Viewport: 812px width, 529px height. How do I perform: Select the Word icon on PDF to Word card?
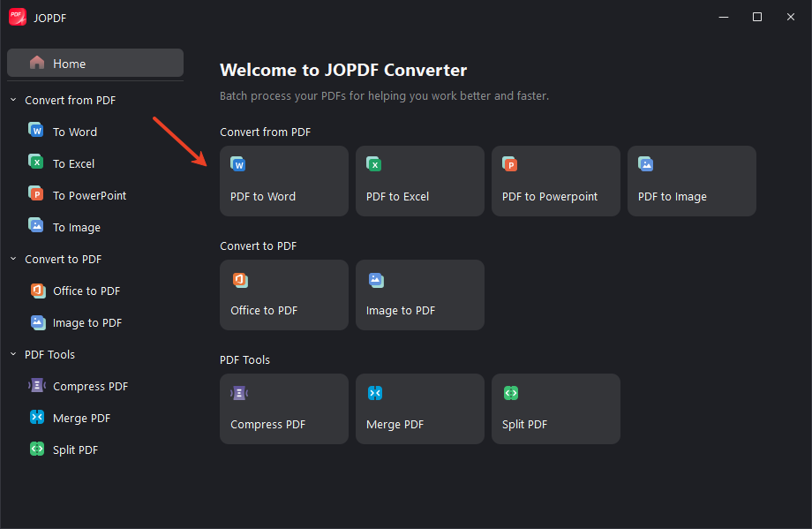point(237,163)
